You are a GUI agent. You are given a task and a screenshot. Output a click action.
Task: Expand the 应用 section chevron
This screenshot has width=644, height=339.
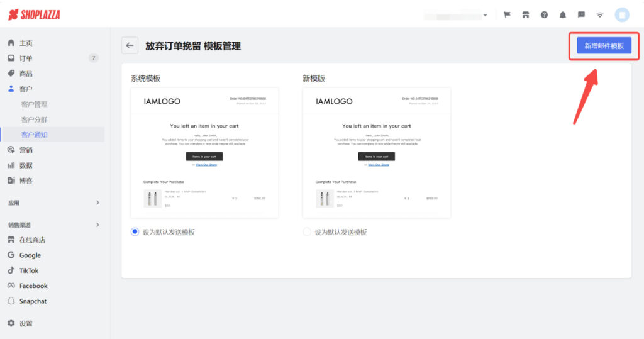tap(97, 203)
